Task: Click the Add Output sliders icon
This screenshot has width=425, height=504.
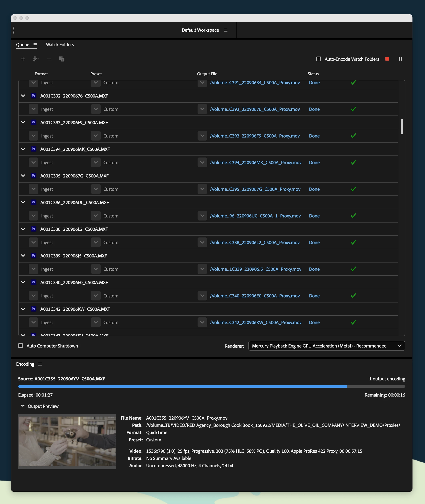Action: pyautogui.click(x=36, y=59)
